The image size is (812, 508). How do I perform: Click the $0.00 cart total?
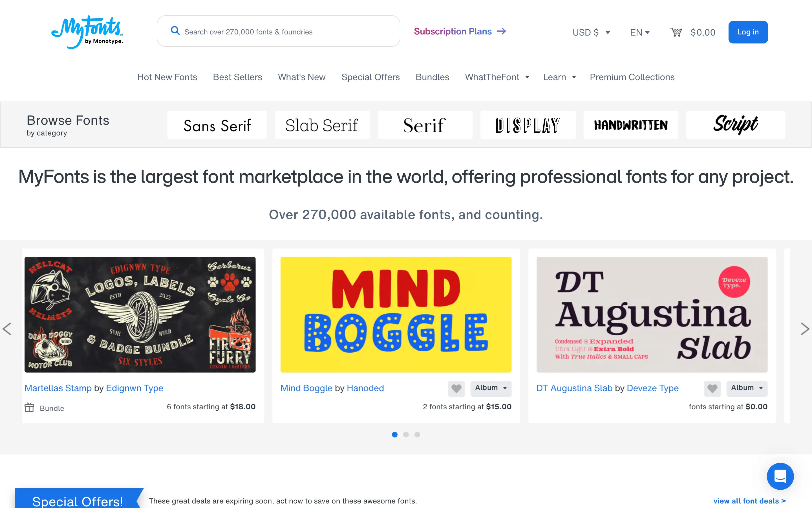[x=703, y=32]
